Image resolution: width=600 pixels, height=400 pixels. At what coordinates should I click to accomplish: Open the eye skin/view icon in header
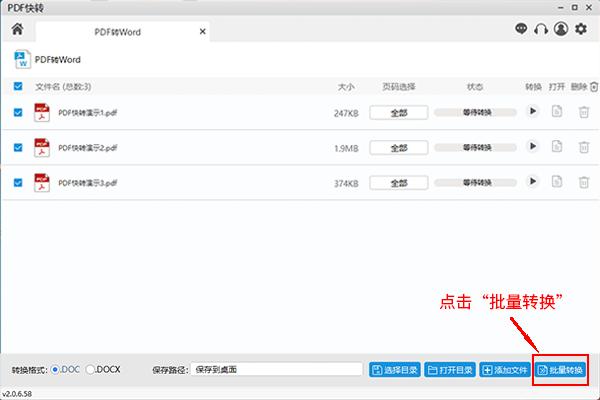[x=521, y=29]
